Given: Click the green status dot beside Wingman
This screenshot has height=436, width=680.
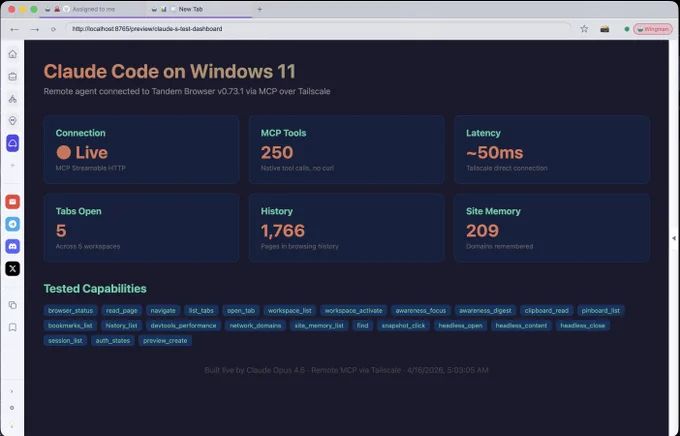Looking at the screenshot, I should [627, 29].
